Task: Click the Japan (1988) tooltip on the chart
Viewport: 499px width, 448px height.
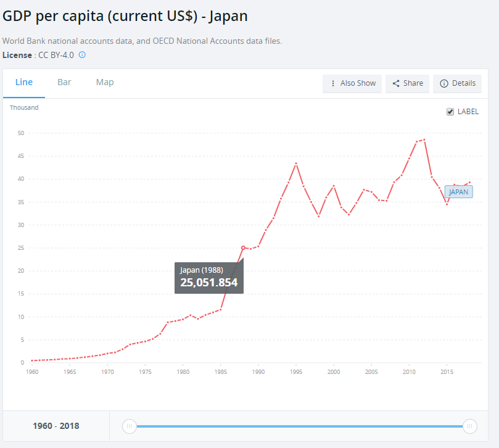Action: tap(209, 277)
